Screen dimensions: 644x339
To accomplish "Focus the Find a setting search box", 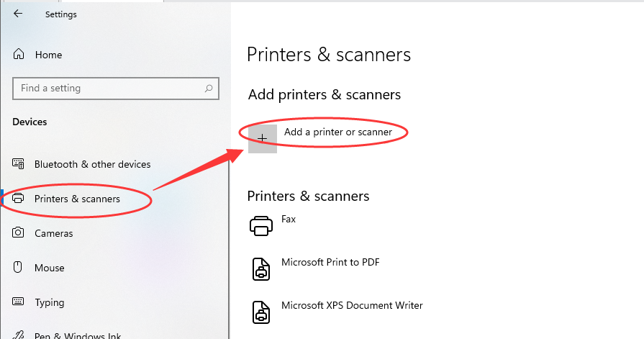I will tap(108, 89).
